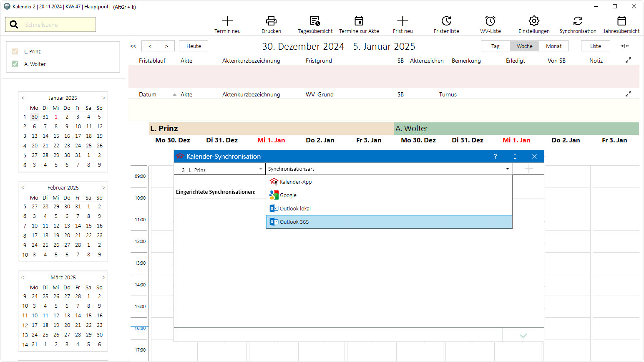
Task: Open the WV-Liste alarm icon
Action: click(490, 21)
